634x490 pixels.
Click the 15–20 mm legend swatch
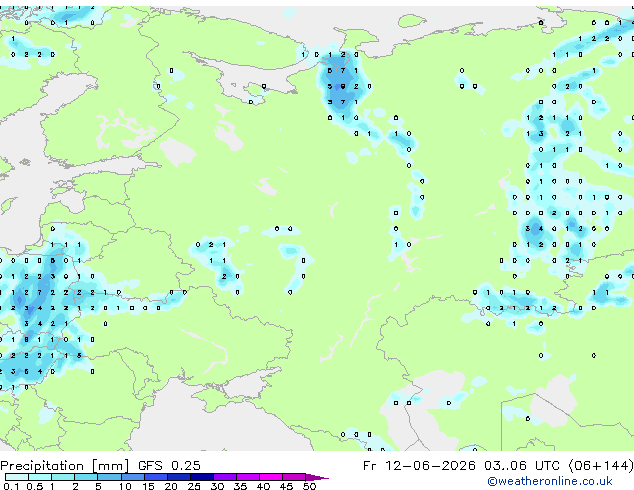(x=156, y=477)
